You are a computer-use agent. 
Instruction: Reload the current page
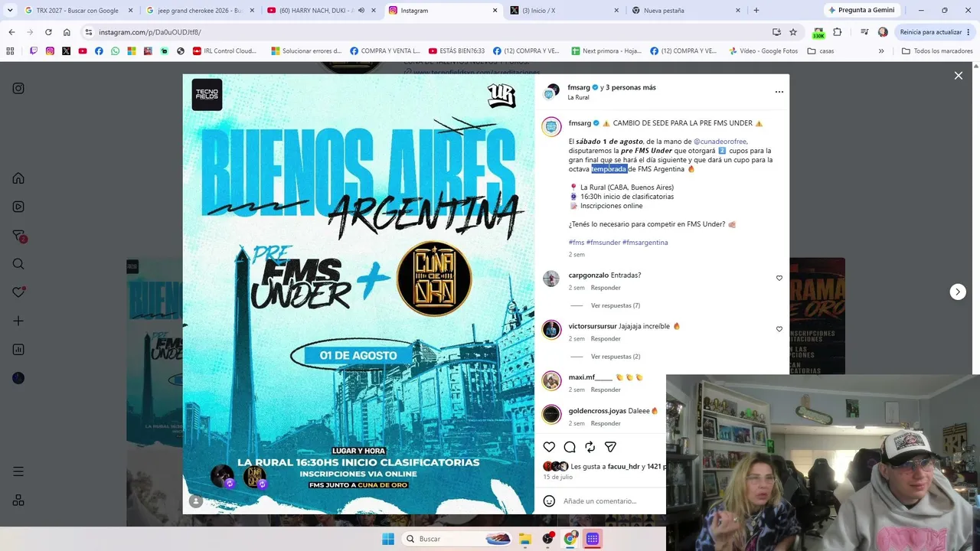48,32
